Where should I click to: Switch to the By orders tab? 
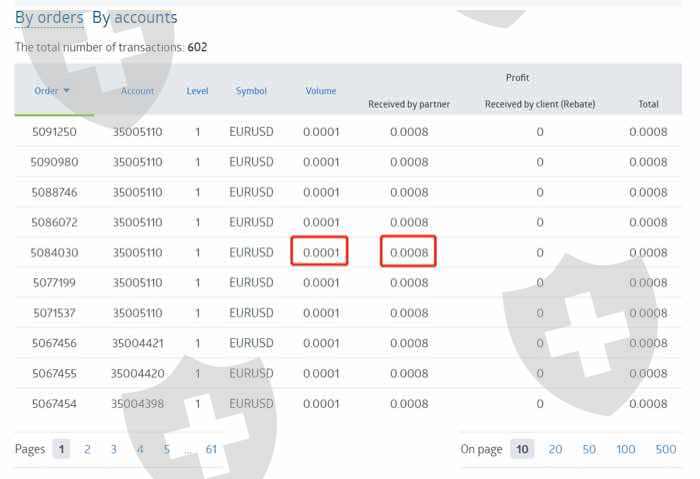(49, 17)
